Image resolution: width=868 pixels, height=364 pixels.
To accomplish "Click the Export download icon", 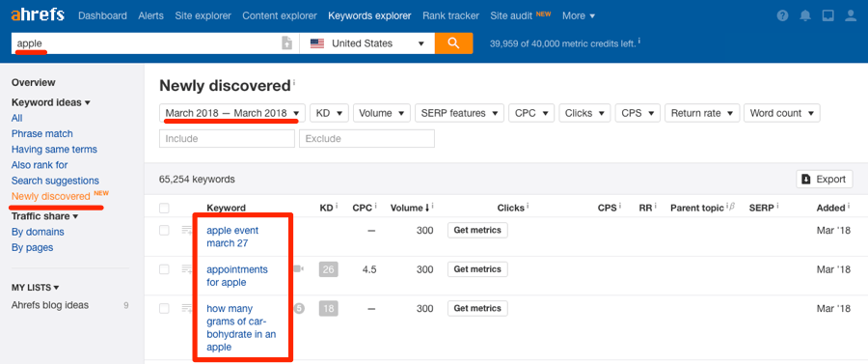I will (x=806, y=179).
